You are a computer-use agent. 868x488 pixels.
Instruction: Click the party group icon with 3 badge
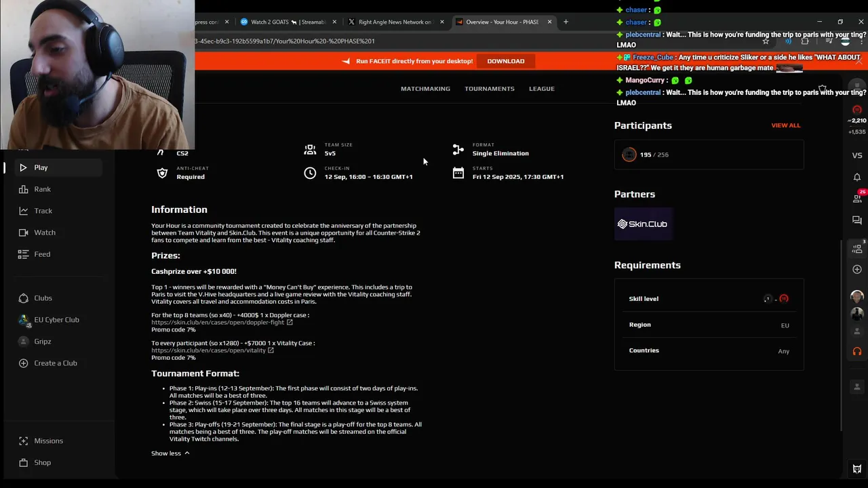857,249
